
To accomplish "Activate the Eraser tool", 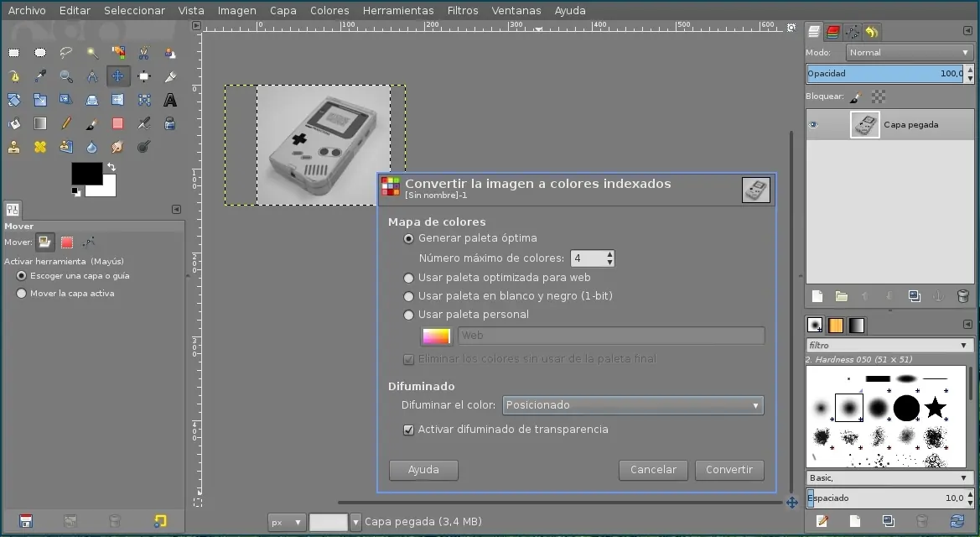I will pos(118,123).
